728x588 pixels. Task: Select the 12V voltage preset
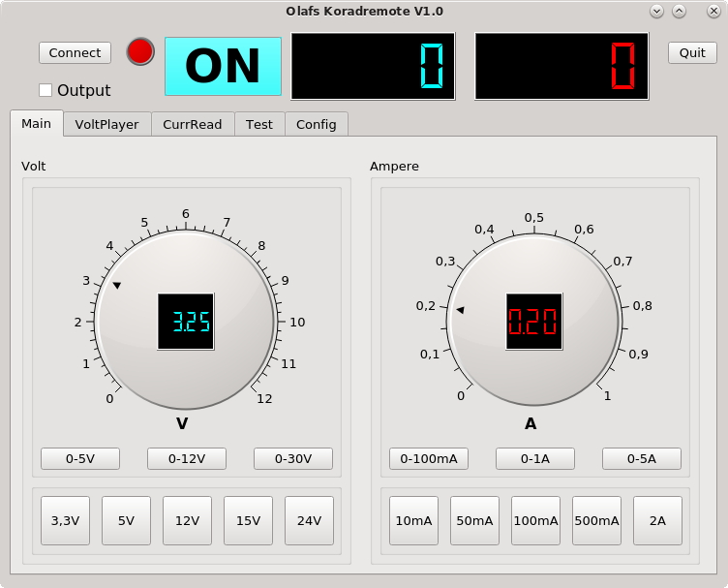point(187,520)
